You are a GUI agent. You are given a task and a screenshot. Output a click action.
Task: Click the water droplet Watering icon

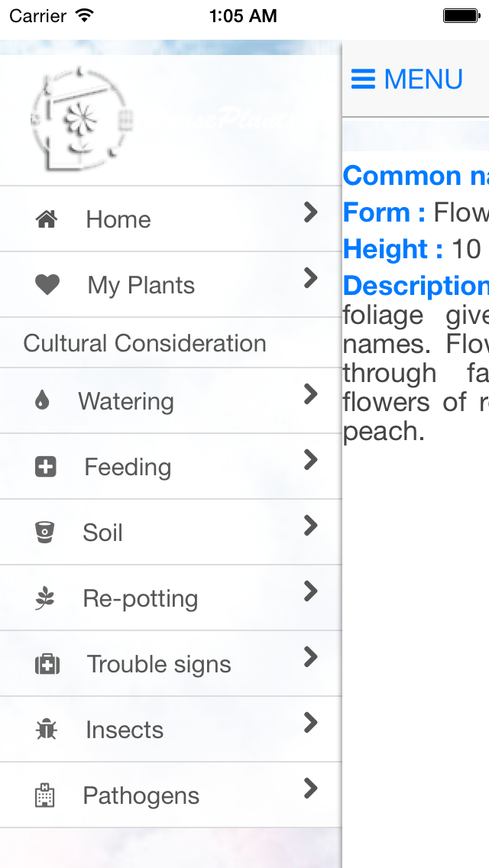[42, 400]
